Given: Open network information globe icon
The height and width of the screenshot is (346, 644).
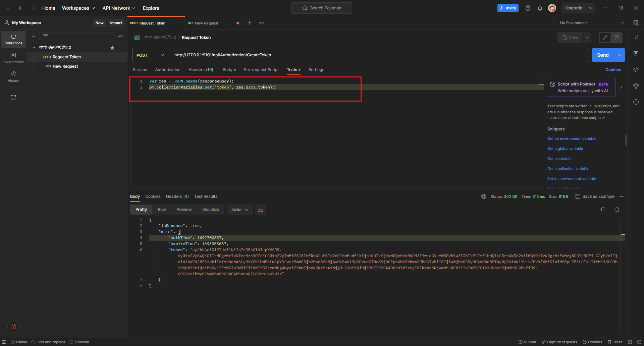Looking at the screenshot, I should pos(484,196).
